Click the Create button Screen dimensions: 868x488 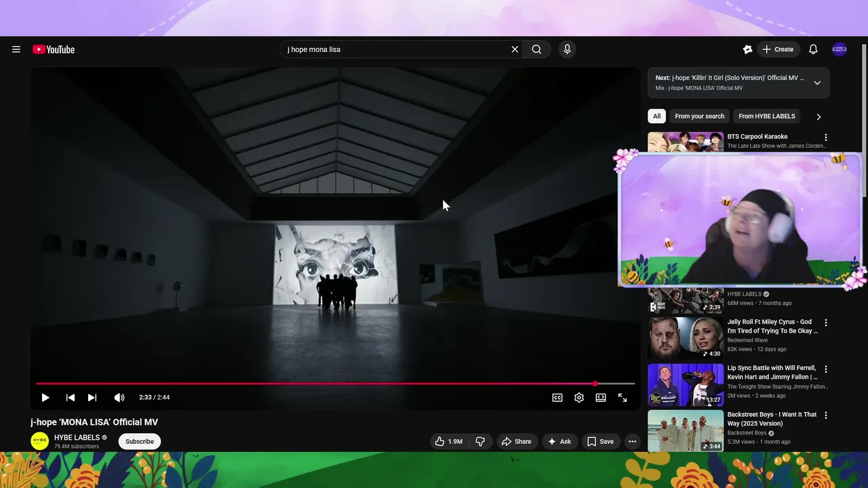click(778, 49)
